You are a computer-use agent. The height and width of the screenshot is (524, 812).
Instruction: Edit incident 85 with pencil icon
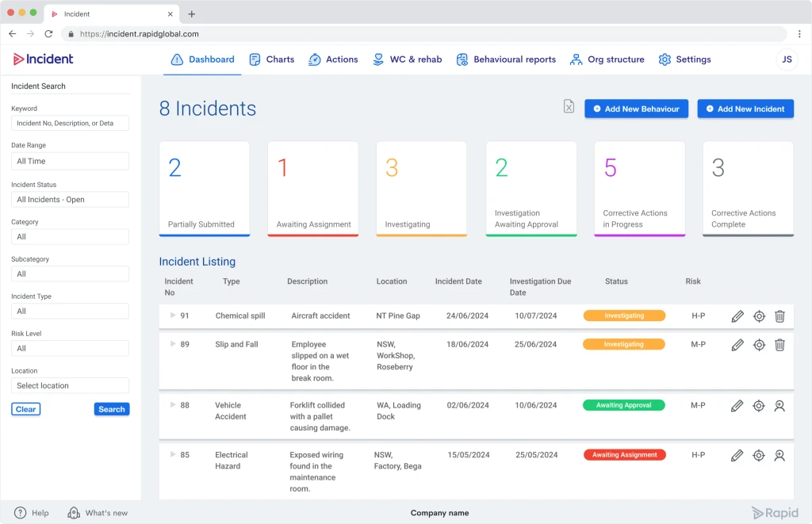(x=737, y=456)
